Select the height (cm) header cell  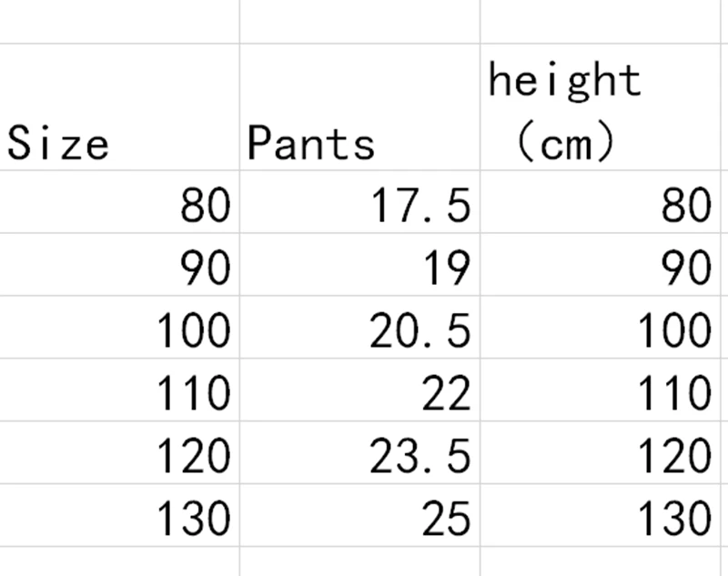600,107
